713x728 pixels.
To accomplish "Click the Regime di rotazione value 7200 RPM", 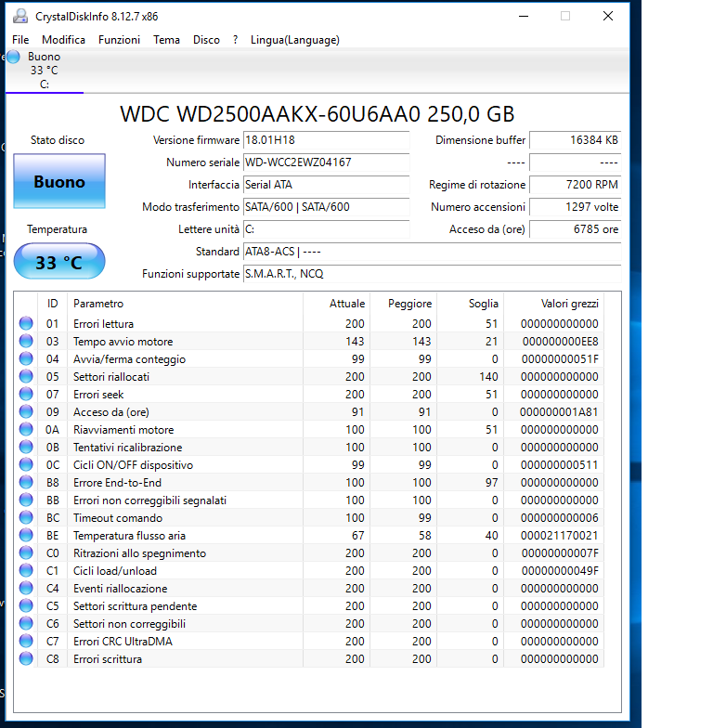I will tap(576, 185).
